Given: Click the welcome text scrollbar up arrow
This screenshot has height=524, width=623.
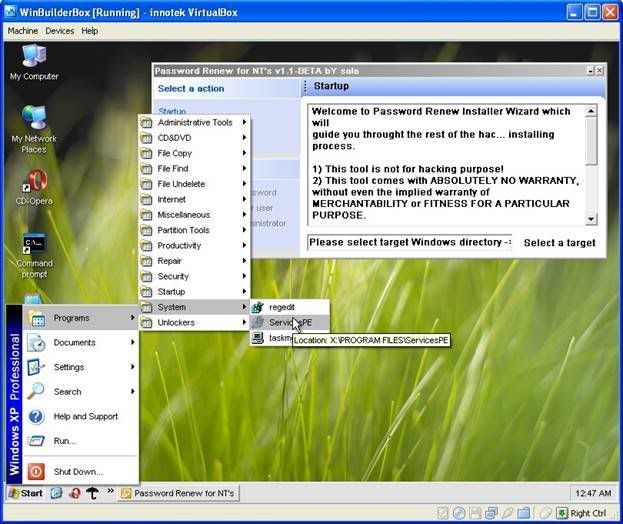Looking at the screenshot, I should pyautogui.click(x=591, y=111).
